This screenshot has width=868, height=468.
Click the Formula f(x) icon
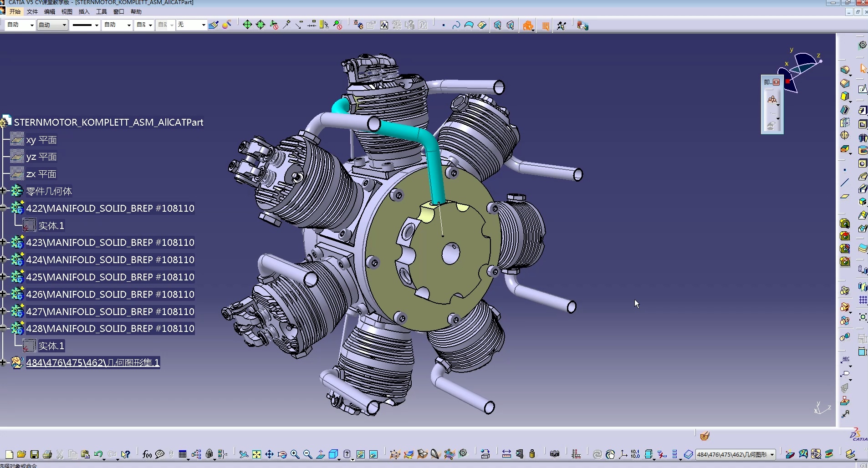147,454
